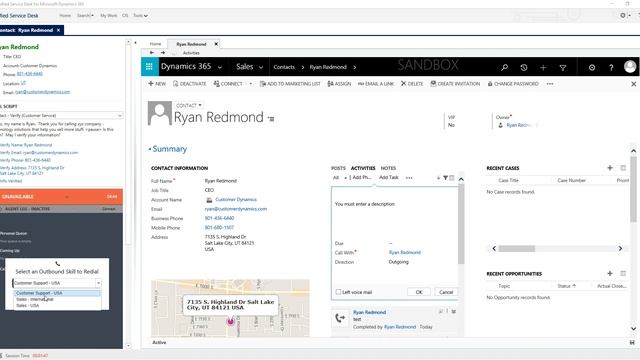The width and height of the screenshot is (640, 360).
Task: Open the CONNECT split dropdown arrow
Action: pyautogui.click(x=251, y=84)
